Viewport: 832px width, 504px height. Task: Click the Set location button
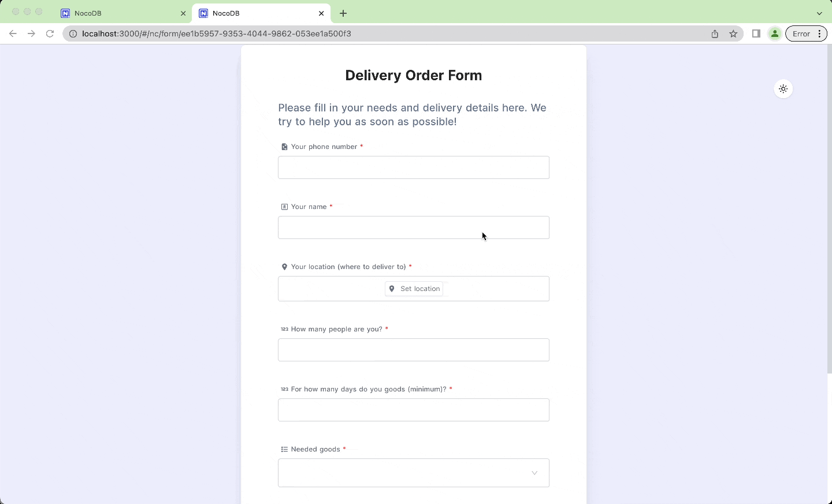414,289
